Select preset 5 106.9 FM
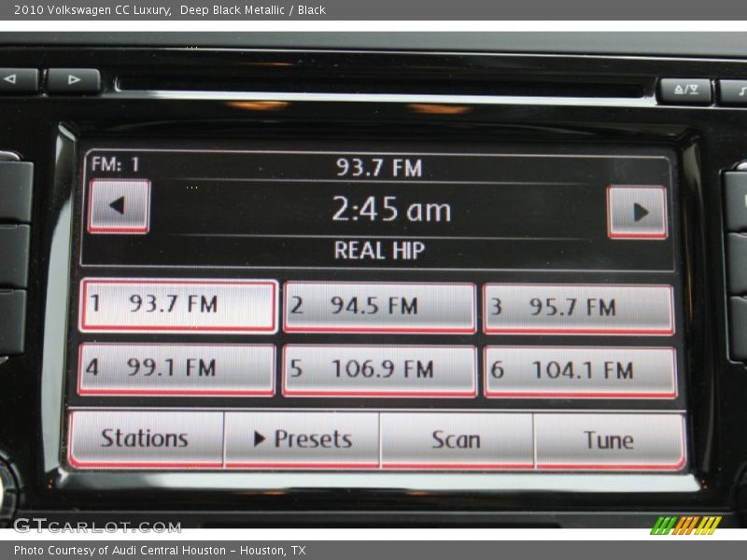 (379, 371)
